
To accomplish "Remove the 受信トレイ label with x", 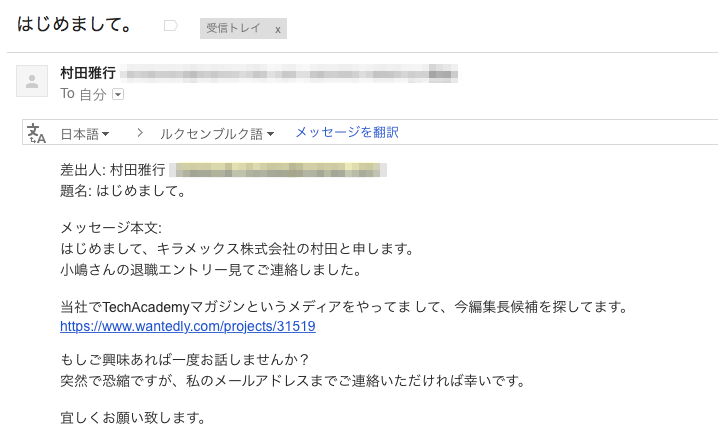I will [277, 30].
